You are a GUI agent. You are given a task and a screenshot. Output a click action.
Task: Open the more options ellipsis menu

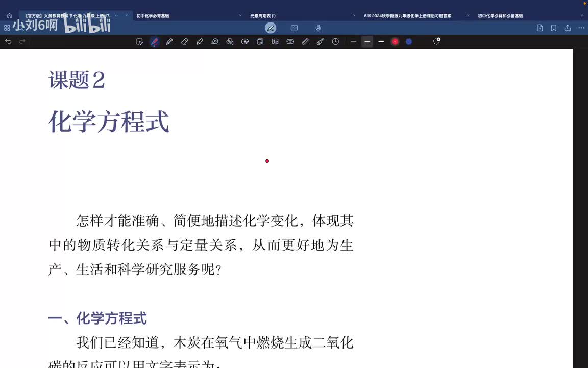581,28
